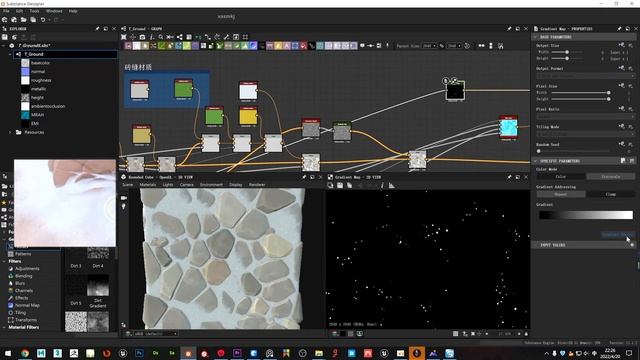640x360 pixels.
Task: Open the Pixel Ratio dropdown
Action: tap(585, 116)
